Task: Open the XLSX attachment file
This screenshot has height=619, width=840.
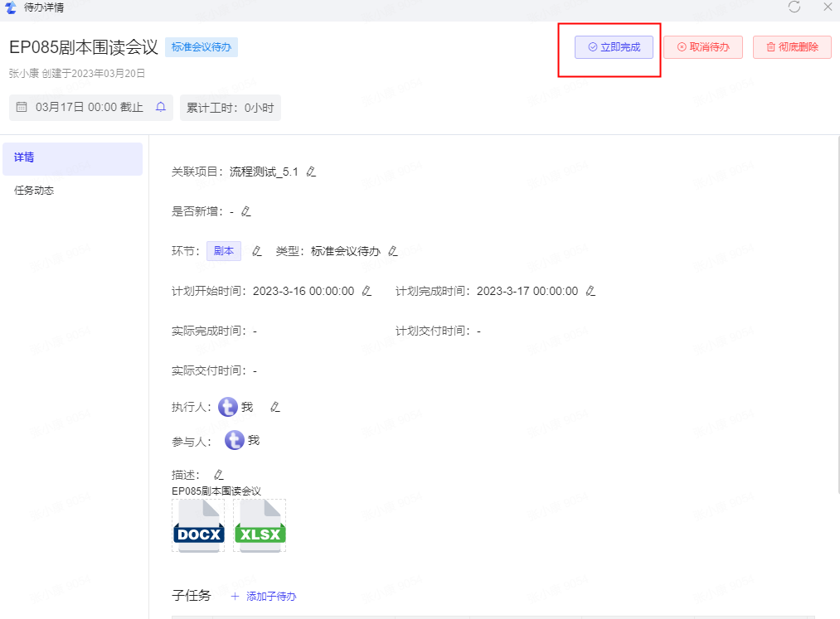Action: click(x=260, y=526)
